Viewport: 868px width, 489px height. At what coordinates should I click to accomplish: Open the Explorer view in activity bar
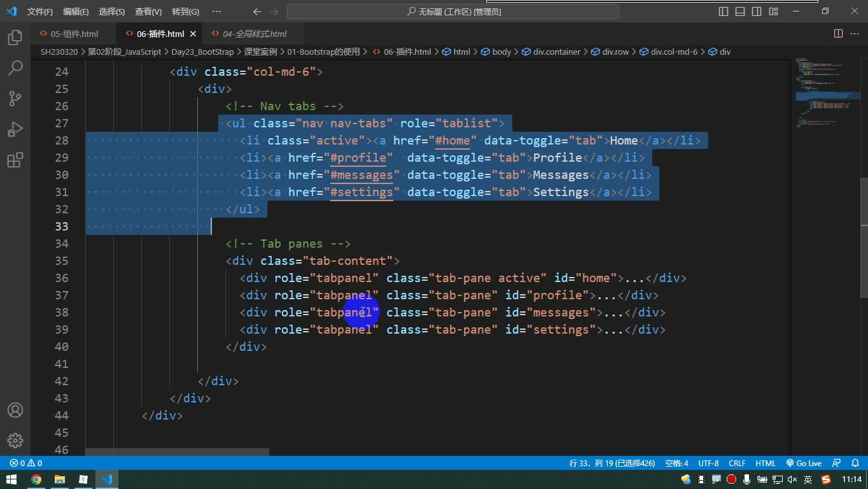coord(15,38)
